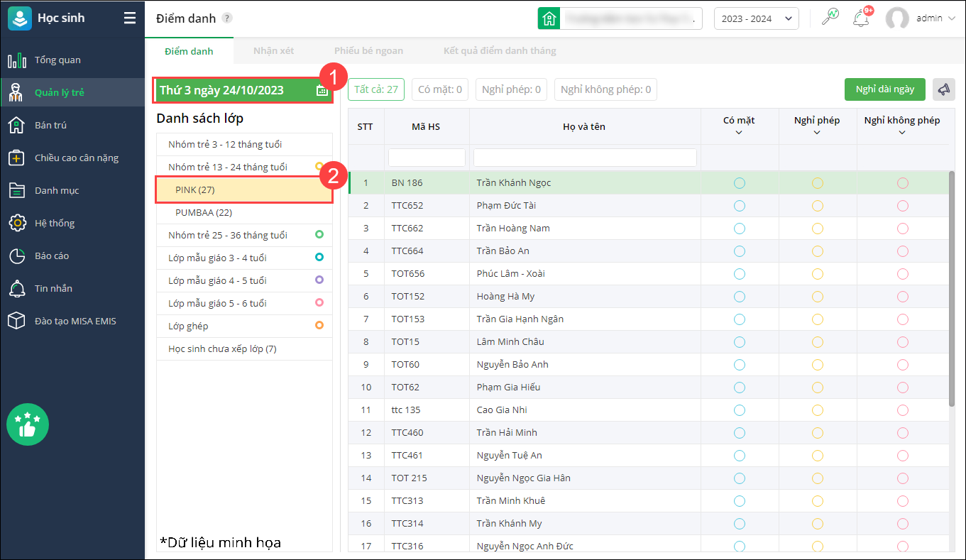Filter by Nghỉ không phép: 0
This screenshot has height=560, width=966.
pyautogui.click(x=605, y=89)
